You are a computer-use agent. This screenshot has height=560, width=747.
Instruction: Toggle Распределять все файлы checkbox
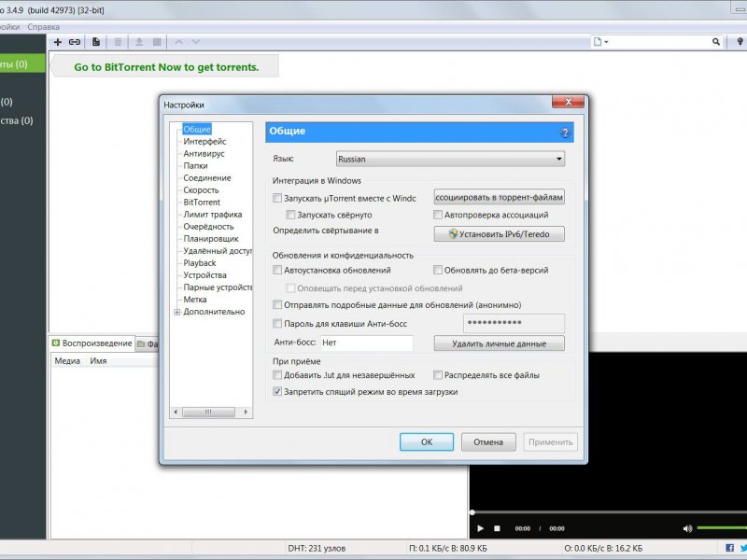pos(438,375)
